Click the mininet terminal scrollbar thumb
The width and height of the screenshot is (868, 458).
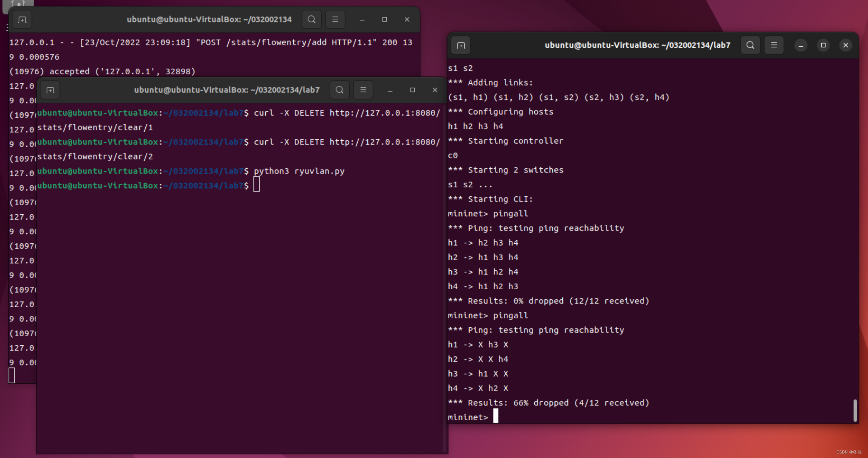click(x=855, y=410)
